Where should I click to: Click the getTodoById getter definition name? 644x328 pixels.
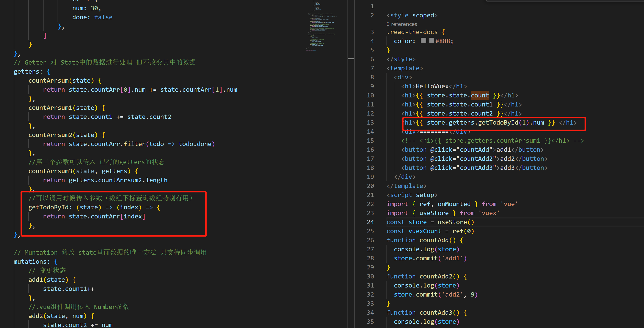[x=48, y=207]
